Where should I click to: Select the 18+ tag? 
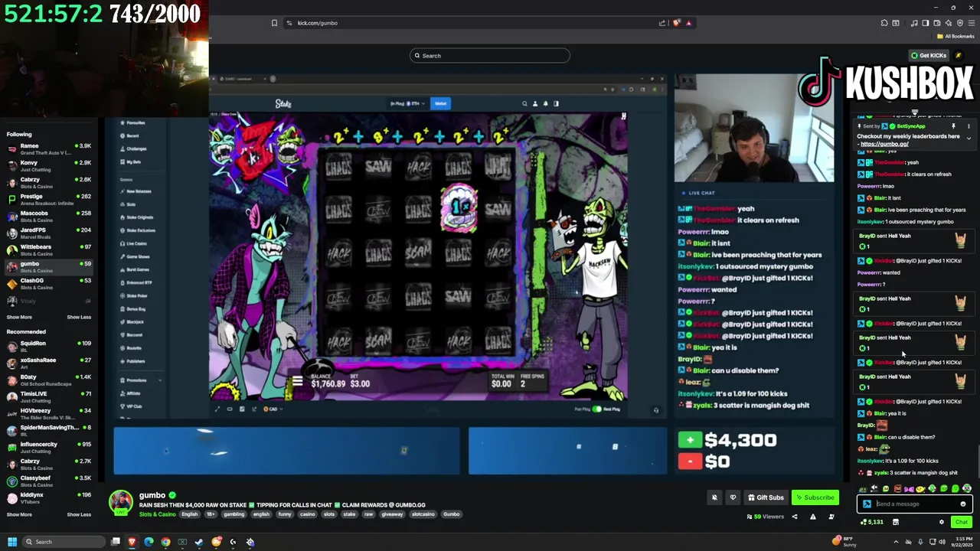click(x=211, y=514)
